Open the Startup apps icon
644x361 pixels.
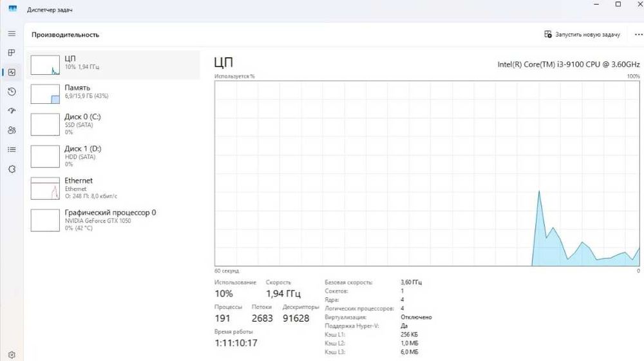[x=12, y=111]
